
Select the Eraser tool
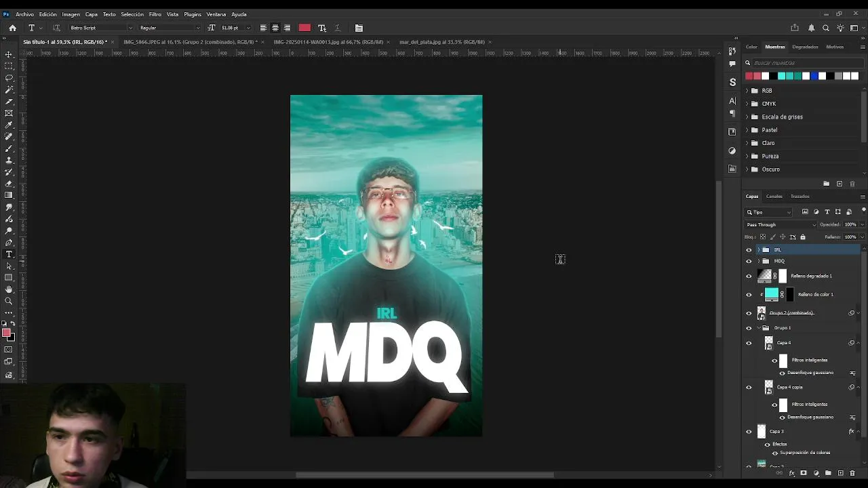9,184
